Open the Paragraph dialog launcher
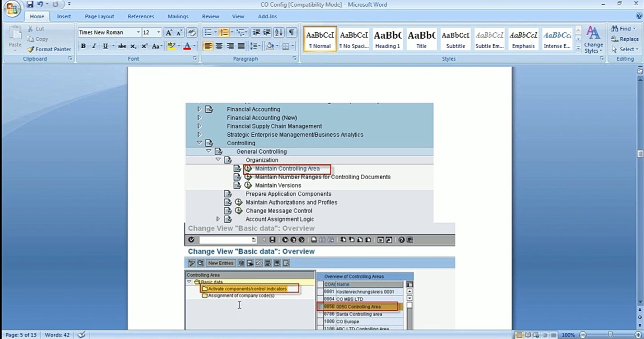The height and width of the screenshot is (339, 644). [295, 59]
